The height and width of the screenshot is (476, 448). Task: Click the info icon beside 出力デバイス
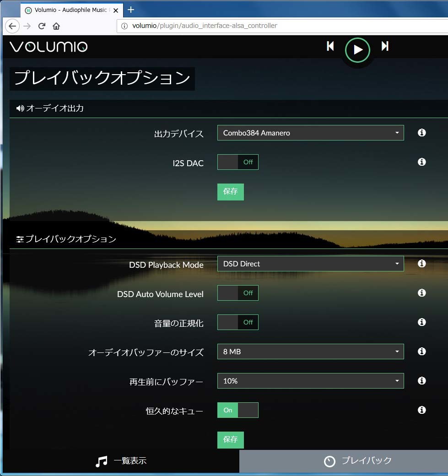pos(422,133)
